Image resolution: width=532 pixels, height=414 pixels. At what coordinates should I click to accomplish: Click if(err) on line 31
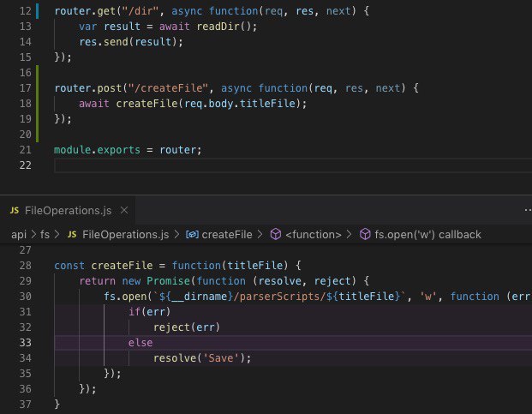[x=149, y=312]
